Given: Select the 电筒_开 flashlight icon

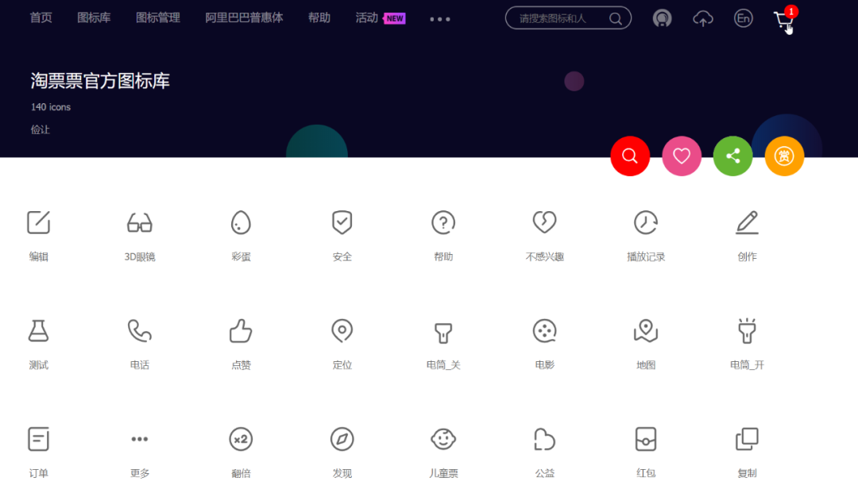Looking at the screenshot, I should (x=747, y=331).
